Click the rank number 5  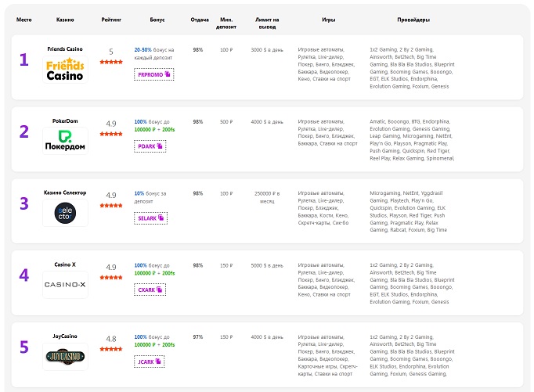(x=23, y=347)
